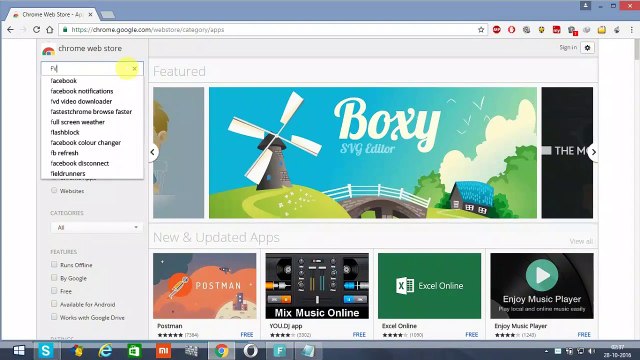
Task: Check Works with Google Drive
Action: click(x=54, y=317)
